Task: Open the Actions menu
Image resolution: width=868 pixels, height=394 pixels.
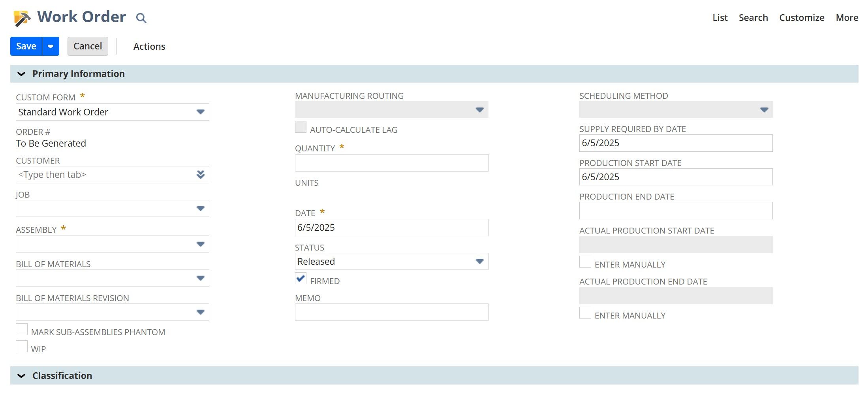Action: (x=149, y=46)
